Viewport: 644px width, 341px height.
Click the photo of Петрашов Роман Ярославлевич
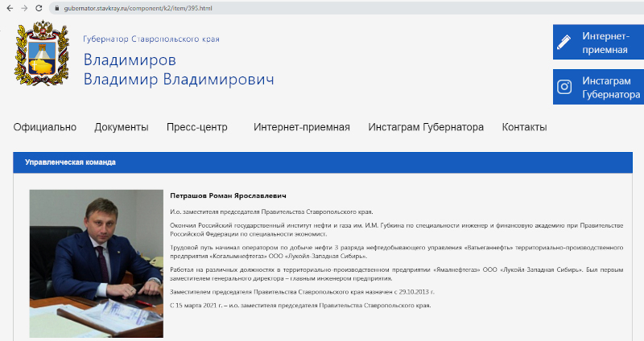pos(97,264)
